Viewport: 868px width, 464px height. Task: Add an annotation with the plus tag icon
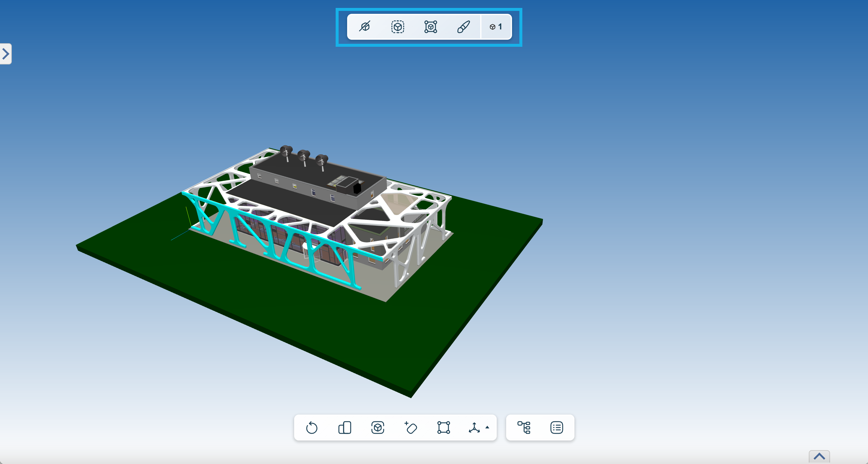(411, 428)
